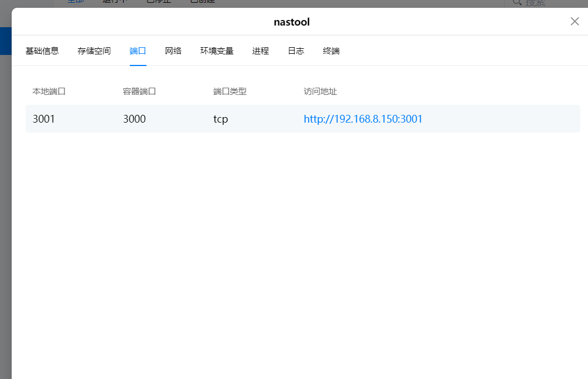Click the 本地端口 column header
The image size is (588, 379).
coord(49,92)
